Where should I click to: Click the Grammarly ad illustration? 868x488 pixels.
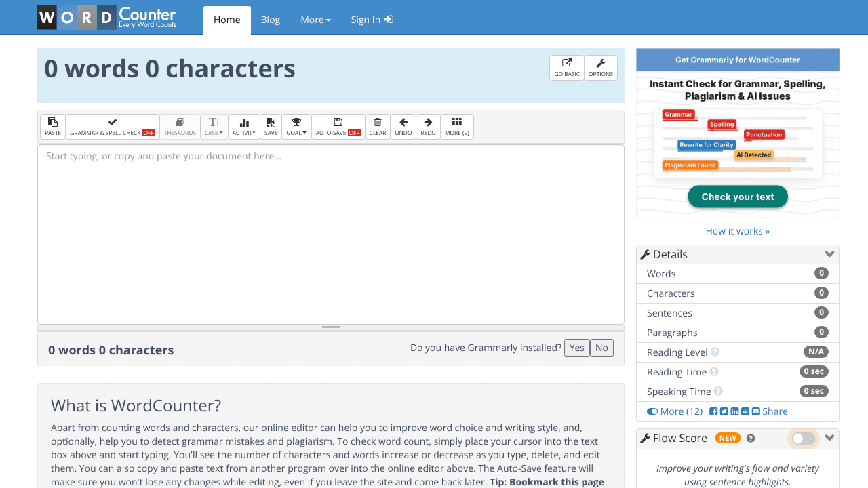pyautogui.click(x=738, y=143)
